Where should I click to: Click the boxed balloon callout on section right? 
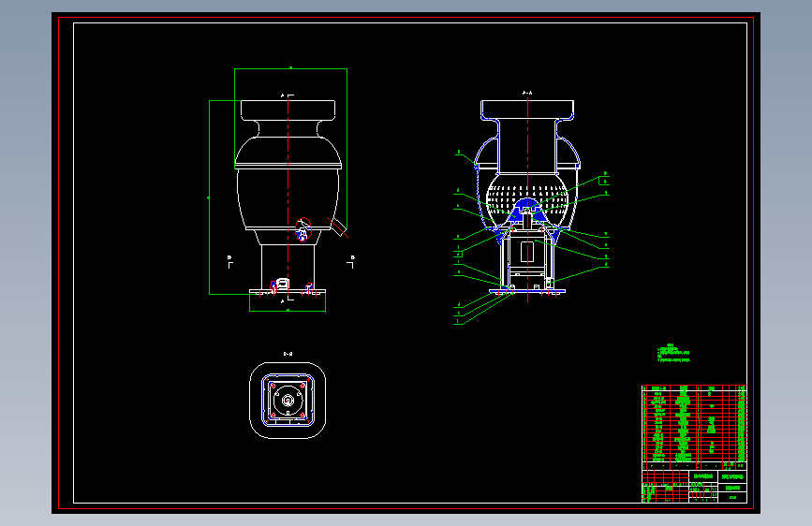[604, 181]
